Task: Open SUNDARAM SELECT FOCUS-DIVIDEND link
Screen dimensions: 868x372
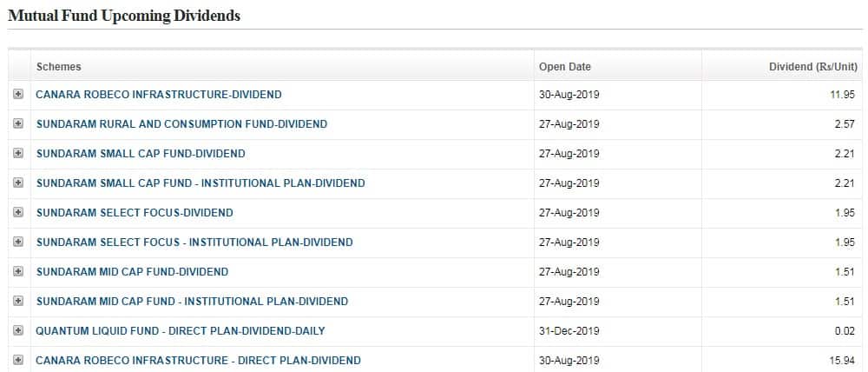Action: tap(135, 212)
